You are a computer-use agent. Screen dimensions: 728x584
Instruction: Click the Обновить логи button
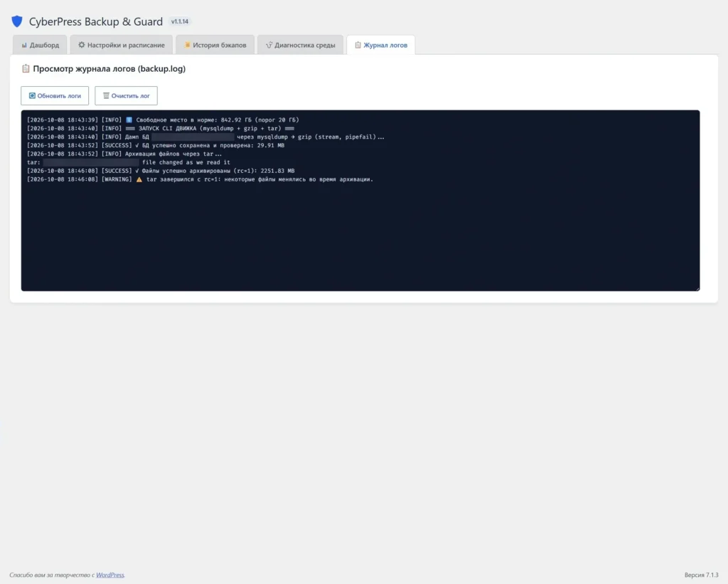tap(55, 96)
